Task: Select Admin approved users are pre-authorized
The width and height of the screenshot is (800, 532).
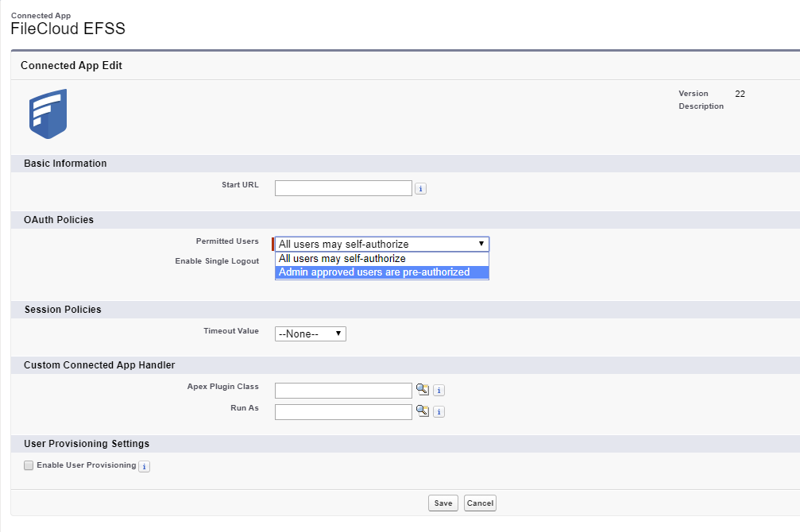Action: pos(381,272)
